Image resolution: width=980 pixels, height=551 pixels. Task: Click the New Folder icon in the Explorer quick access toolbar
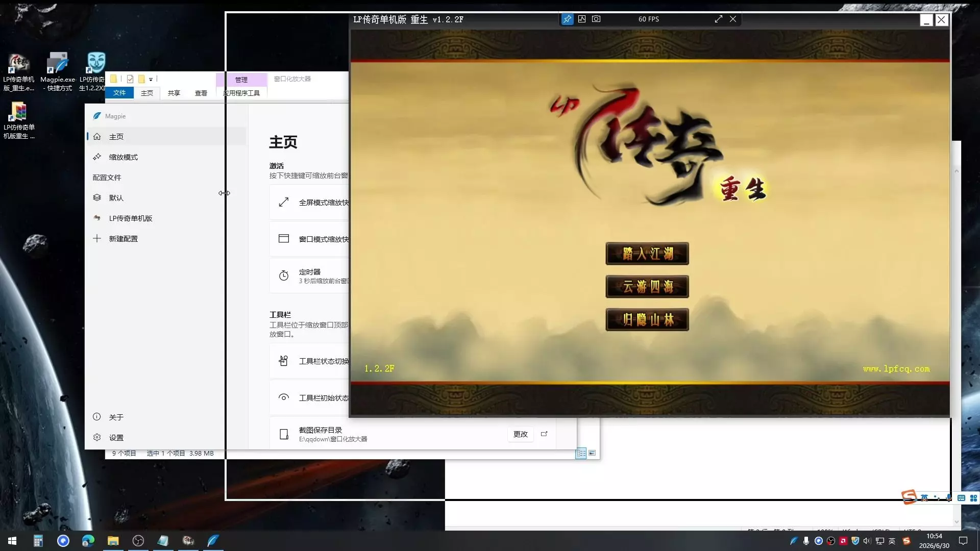141,79
